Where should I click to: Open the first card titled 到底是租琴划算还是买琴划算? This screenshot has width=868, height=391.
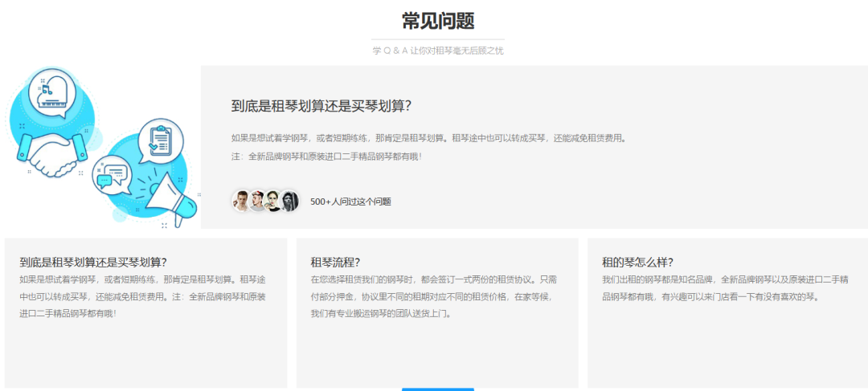point(93,262)
